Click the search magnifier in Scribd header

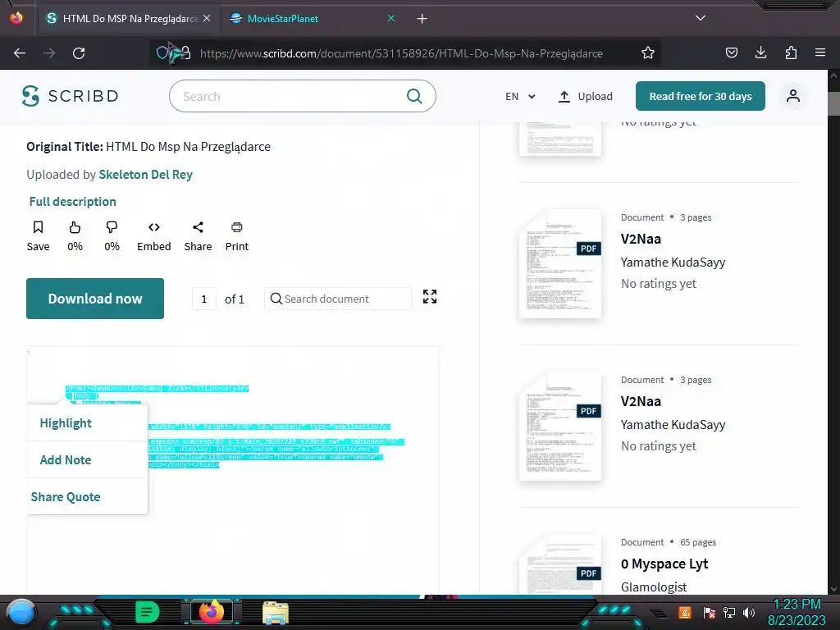(x=414, y=96)
